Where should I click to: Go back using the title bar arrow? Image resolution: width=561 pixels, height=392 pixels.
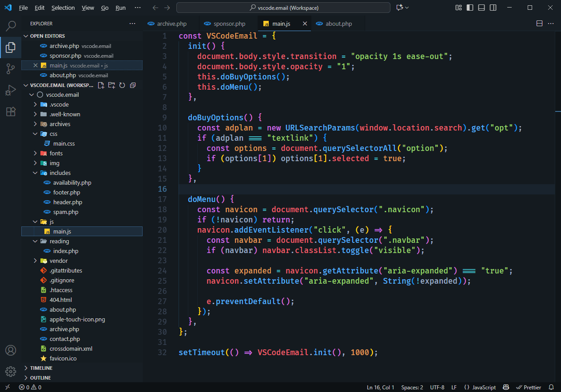(155, 8)
